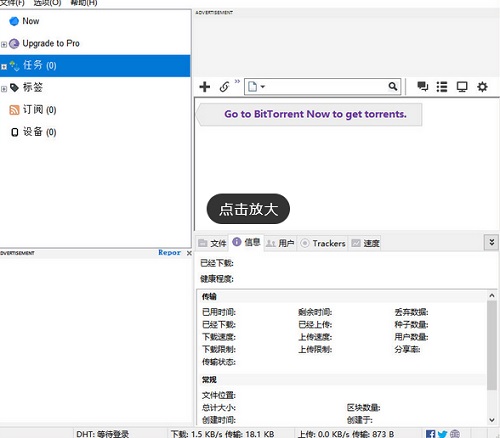Open Twitter icon in status bar
This screenshot has height=438, width=500.
point(442,434)
